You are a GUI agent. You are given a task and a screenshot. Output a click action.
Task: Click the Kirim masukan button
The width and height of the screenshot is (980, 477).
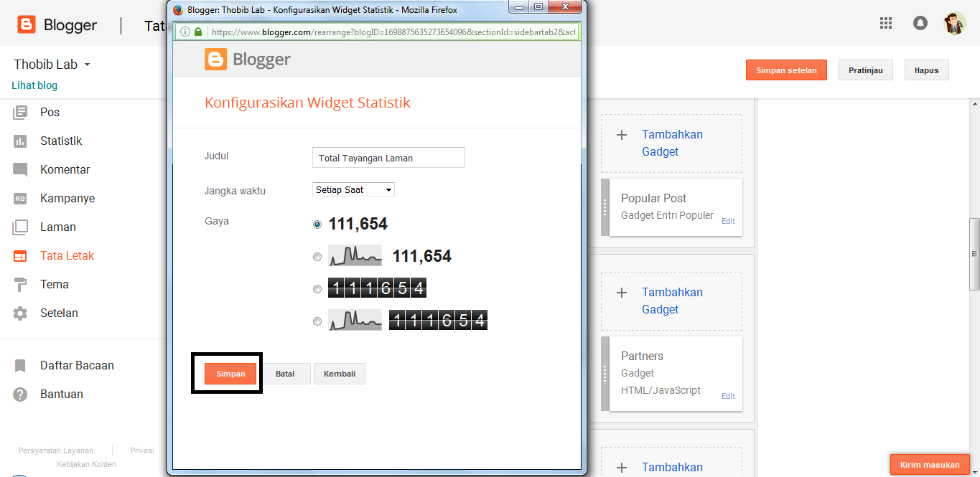pyautogui.click(x=930, y=465)
